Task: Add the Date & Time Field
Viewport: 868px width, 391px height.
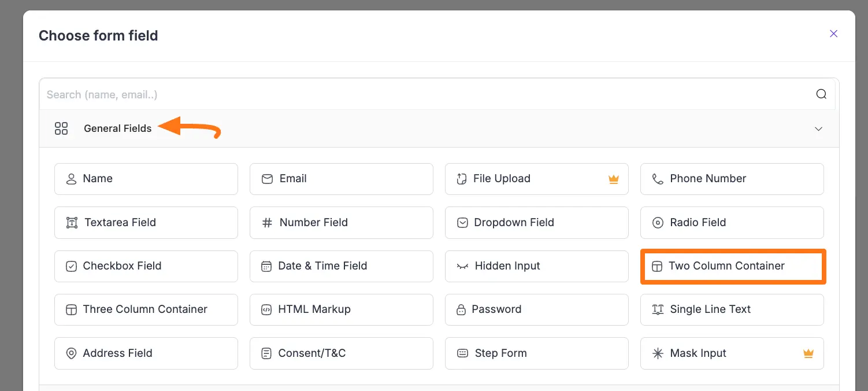Action: click(x=341, y=266)
